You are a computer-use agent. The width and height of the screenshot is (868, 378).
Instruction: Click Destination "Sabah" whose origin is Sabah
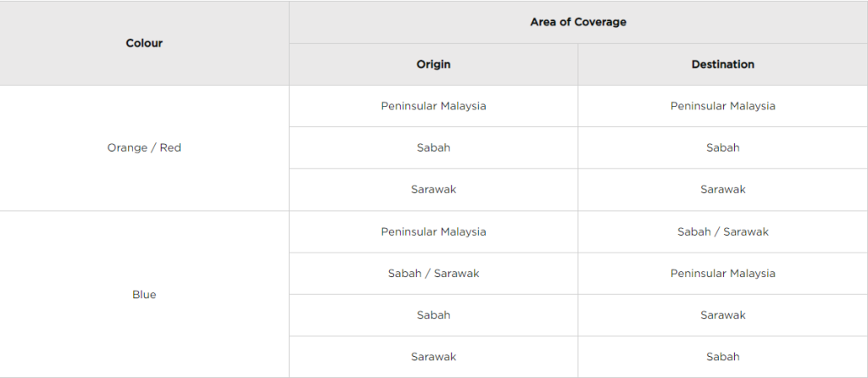(722, 147)
